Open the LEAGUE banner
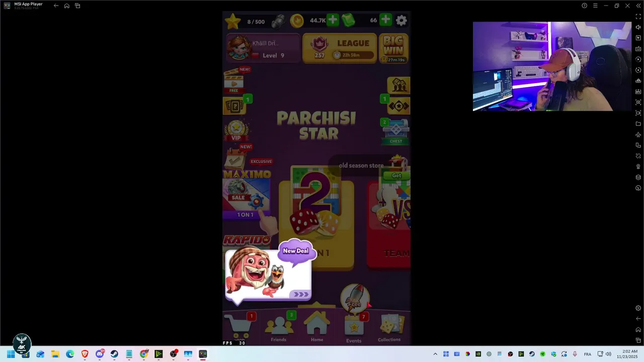Screen dimensions: 644x362 click(x=340, y=48)
